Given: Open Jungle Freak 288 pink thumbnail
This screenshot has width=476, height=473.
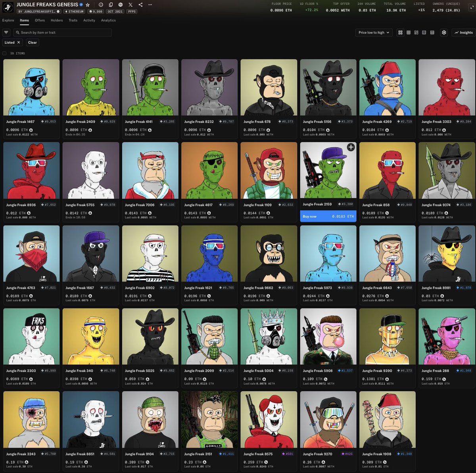Looking at the screenshot, I should (x=447, y=336).
